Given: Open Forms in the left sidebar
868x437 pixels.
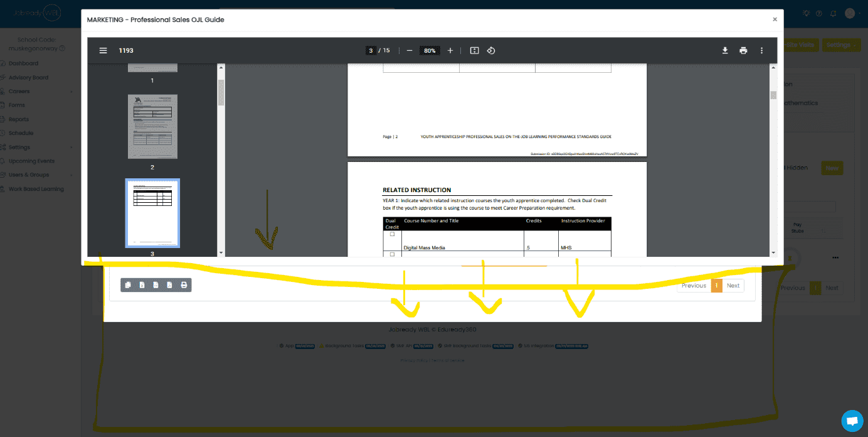Looking at the screenshot, I should pyautogui.click(x=16, y=105).
